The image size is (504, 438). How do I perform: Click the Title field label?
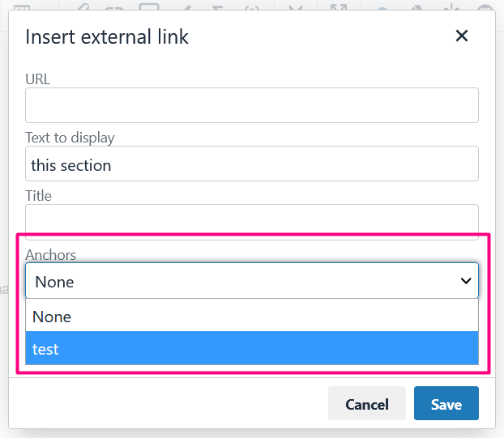click(38, 196)
